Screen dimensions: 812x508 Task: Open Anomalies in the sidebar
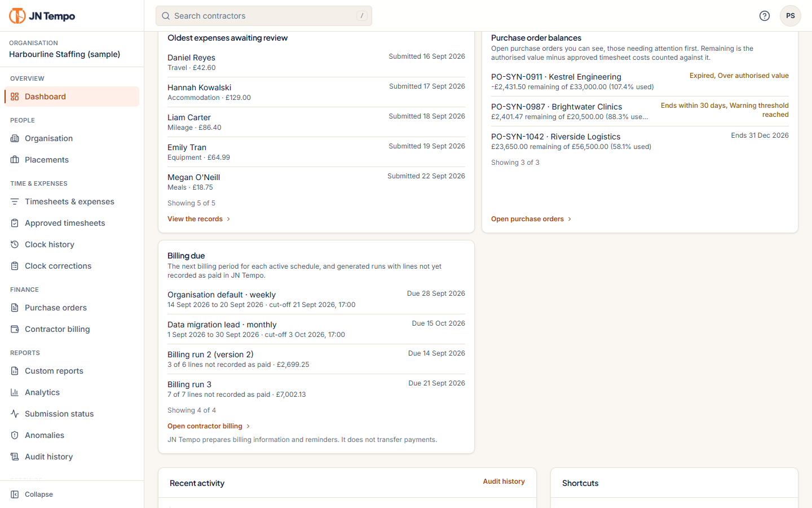tap(72, 435)
